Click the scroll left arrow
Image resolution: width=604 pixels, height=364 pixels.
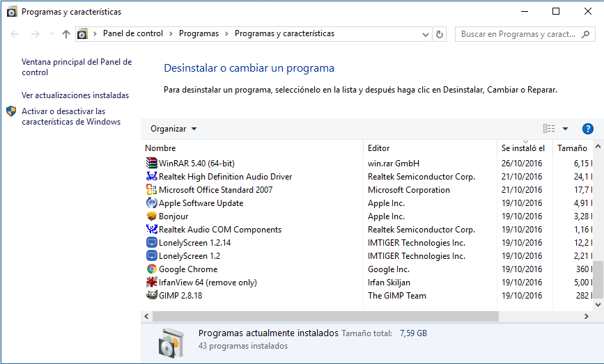146,316
